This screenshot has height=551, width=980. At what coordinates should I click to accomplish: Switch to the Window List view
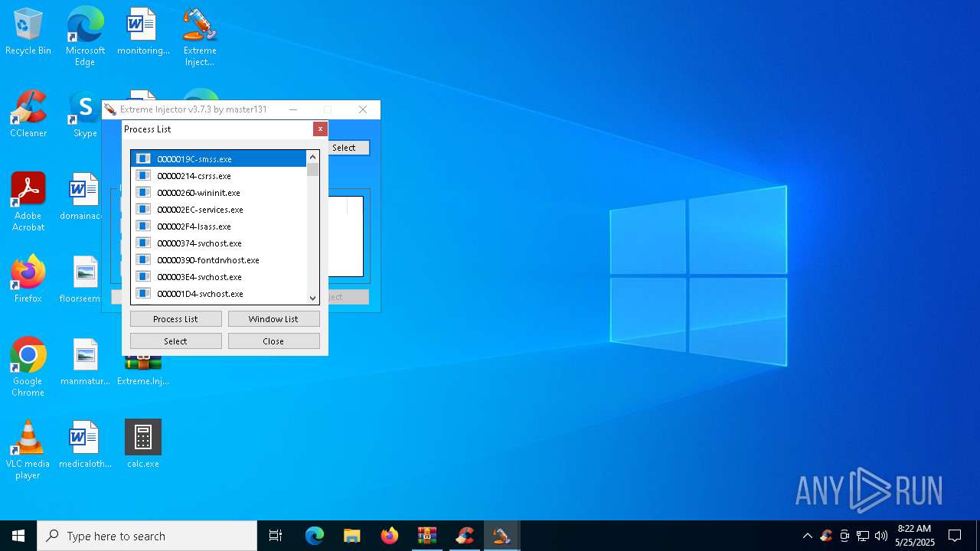click(x=274, y=319)
